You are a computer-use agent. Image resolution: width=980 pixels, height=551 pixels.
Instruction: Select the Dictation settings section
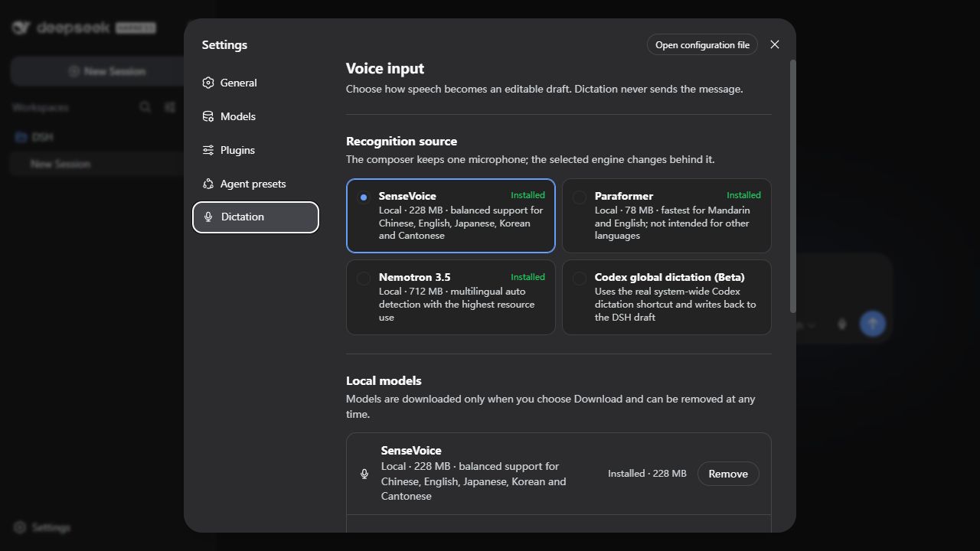[x=255, y=217]
